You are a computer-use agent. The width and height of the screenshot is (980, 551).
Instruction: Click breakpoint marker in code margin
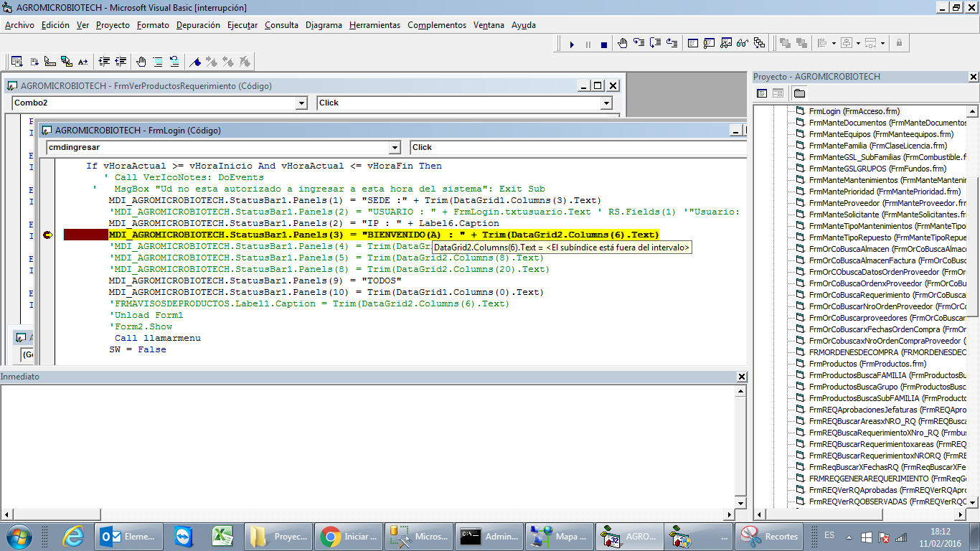(48, 235)
